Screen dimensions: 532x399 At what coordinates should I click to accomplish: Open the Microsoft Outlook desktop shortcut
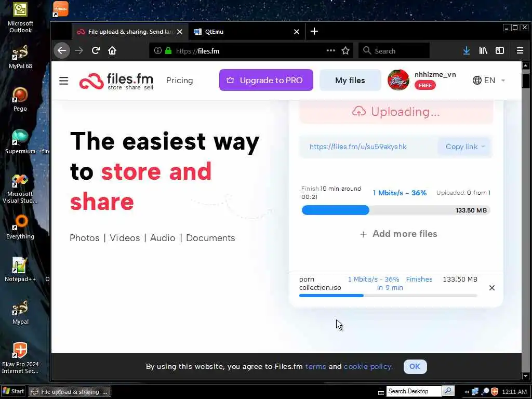(20, 18)
